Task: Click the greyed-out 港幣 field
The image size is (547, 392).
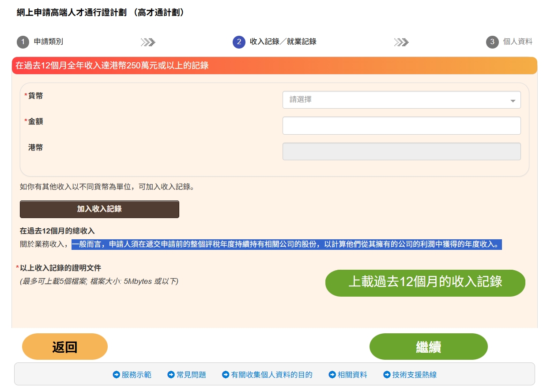Action: pos(401,151)
